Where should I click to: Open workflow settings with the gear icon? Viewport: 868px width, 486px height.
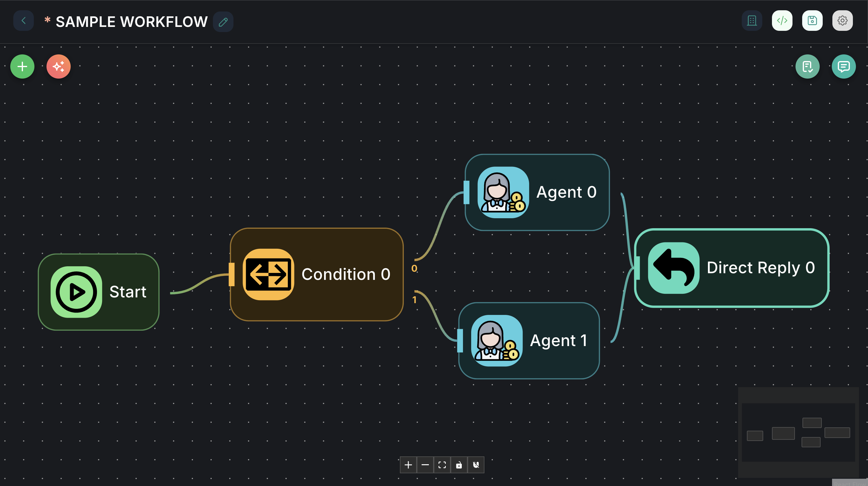tap(842, 21)
